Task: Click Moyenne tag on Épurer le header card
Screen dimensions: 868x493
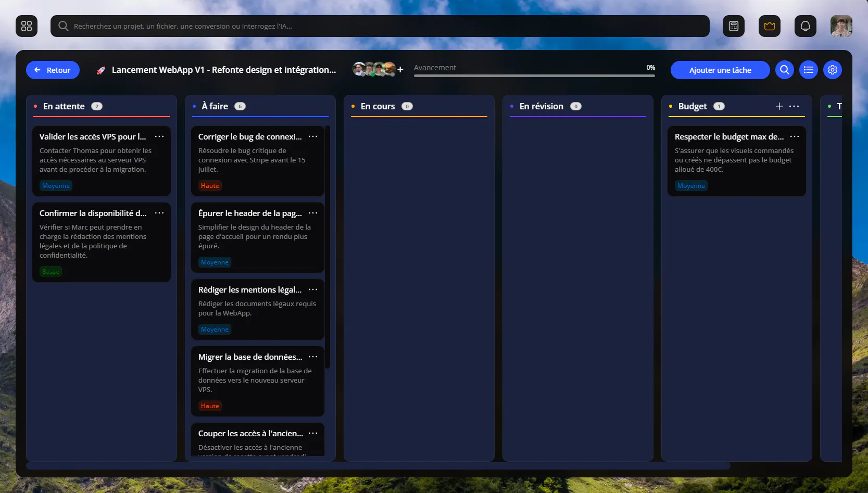Action: click(215, 262)
